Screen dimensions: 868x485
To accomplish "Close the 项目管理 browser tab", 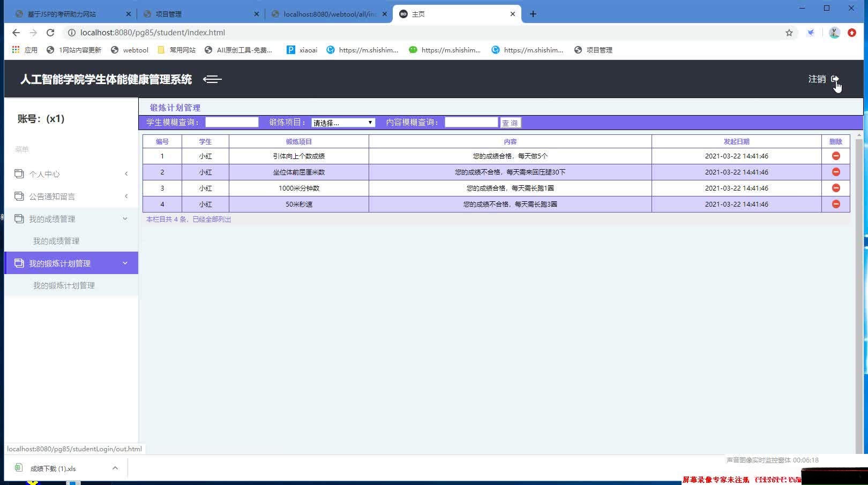I will coord(256,14).
